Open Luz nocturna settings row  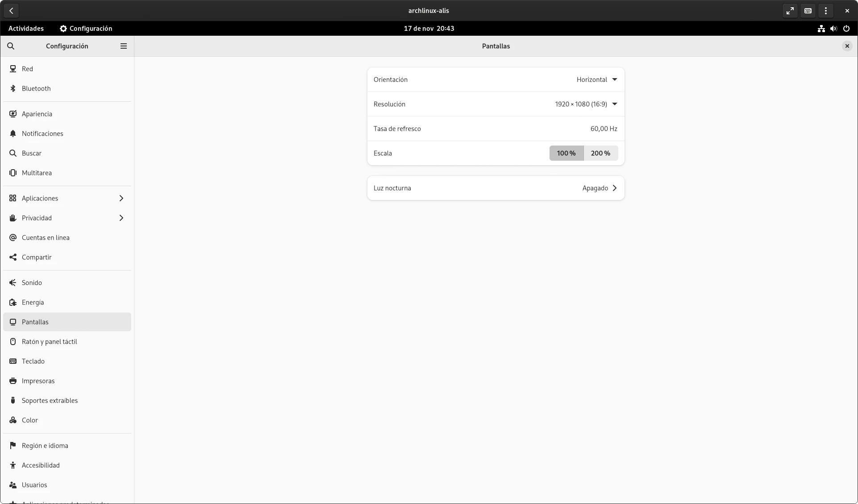click(x=496, y=188)
